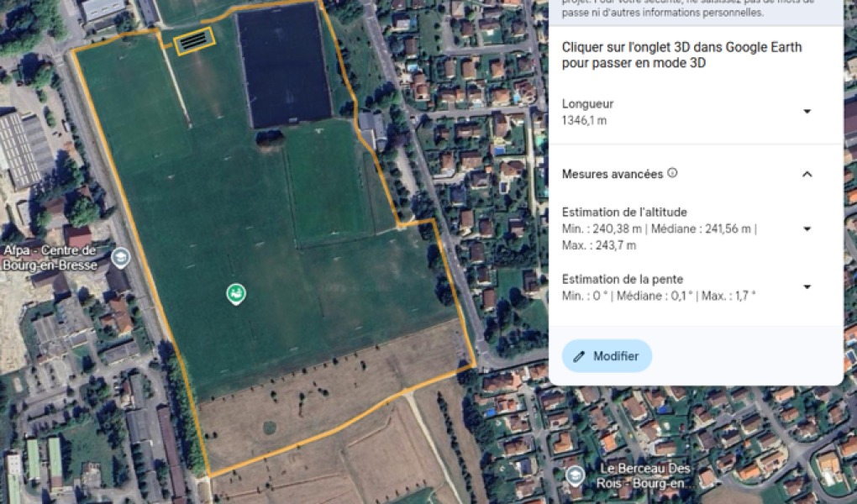Select the slope min, median, max values
Screen dimensions: 857x504
click(x=659, y=297)
